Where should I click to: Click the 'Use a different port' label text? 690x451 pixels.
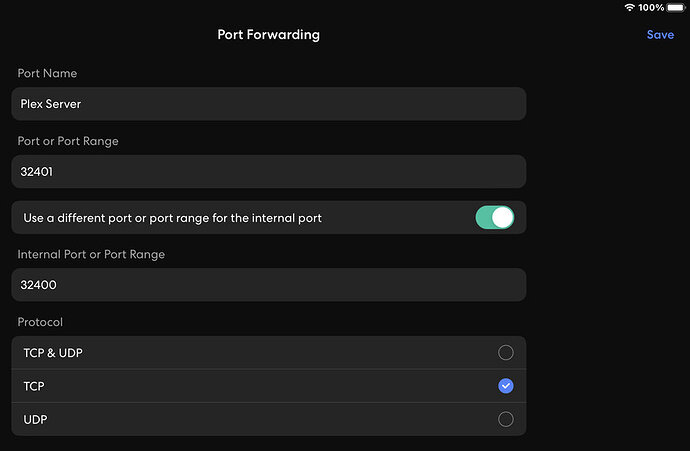[172, 218]
